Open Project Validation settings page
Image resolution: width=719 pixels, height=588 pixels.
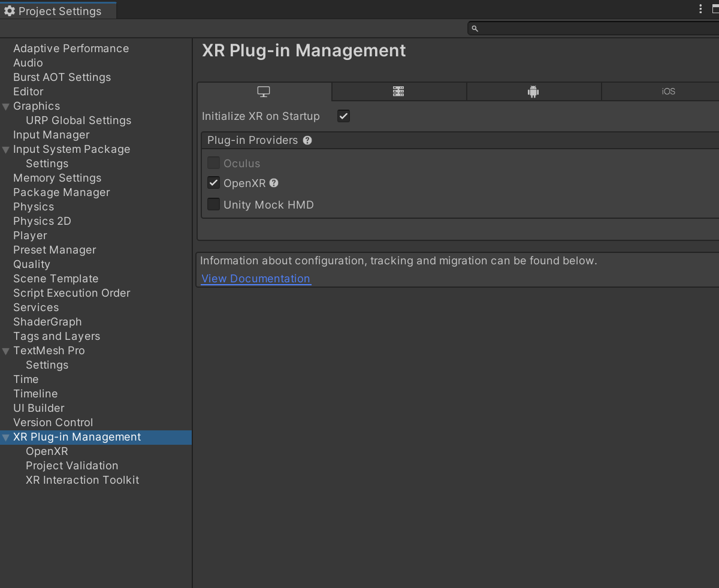point(72,466)
